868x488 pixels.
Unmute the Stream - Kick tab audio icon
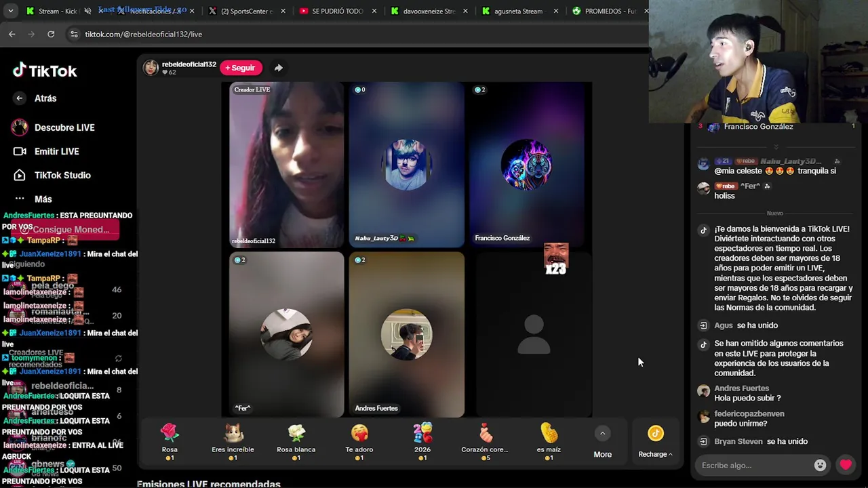87,11
